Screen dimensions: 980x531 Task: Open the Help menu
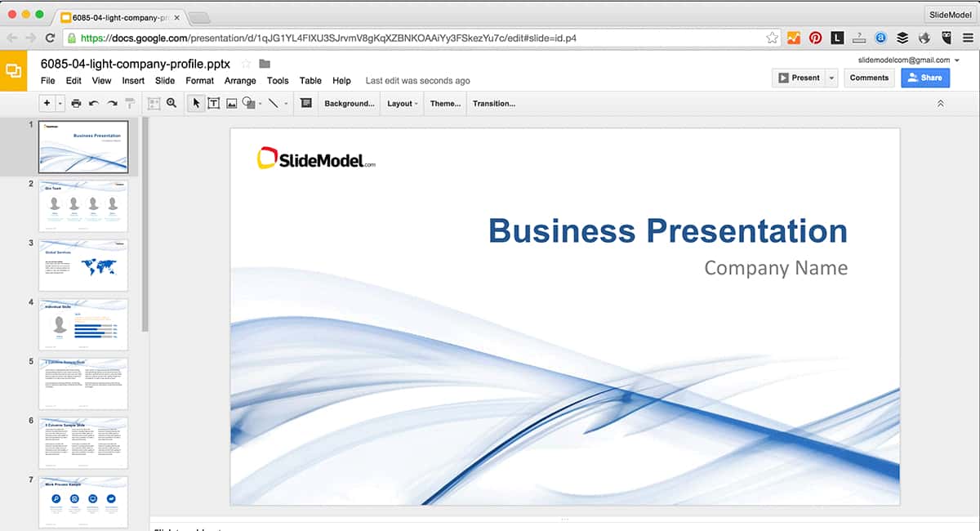coord(341,81)
